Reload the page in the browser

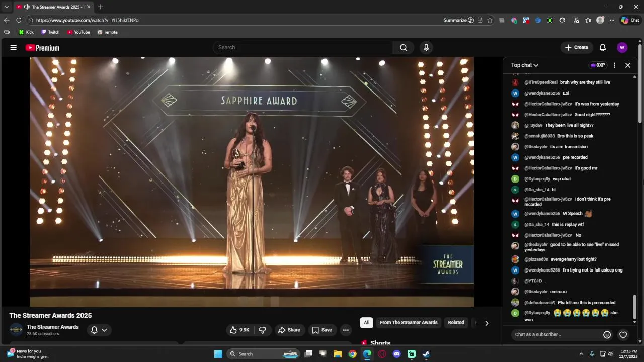click(19, 20)
